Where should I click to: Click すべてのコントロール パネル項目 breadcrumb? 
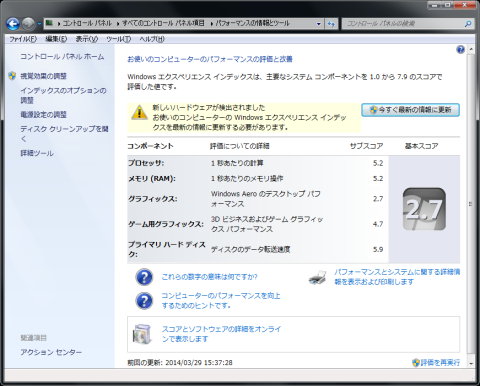tap(163, 23)
